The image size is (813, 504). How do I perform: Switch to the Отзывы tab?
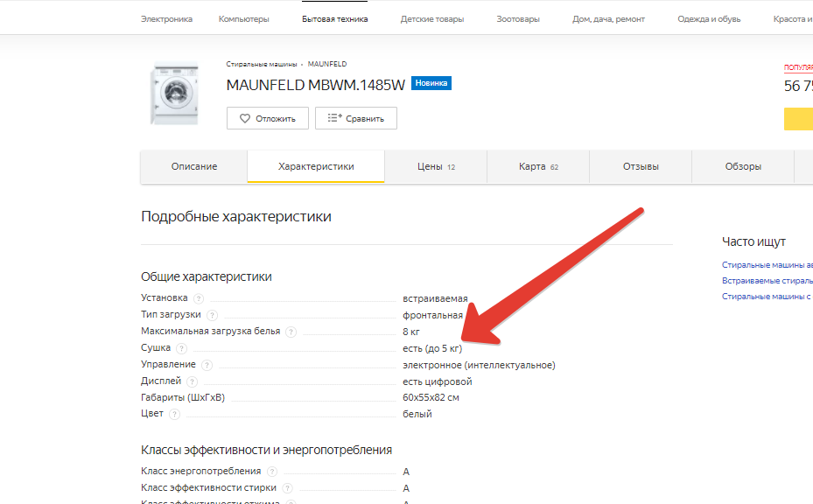[641, 166]
